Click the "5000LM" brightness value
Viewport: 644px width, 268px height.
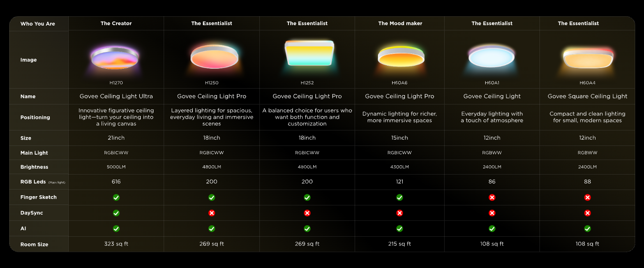pos(116,167)
